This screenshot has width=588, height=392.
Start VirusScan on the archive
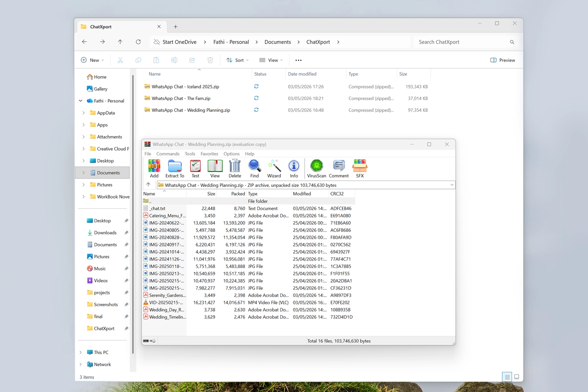(x=317, y=168)
